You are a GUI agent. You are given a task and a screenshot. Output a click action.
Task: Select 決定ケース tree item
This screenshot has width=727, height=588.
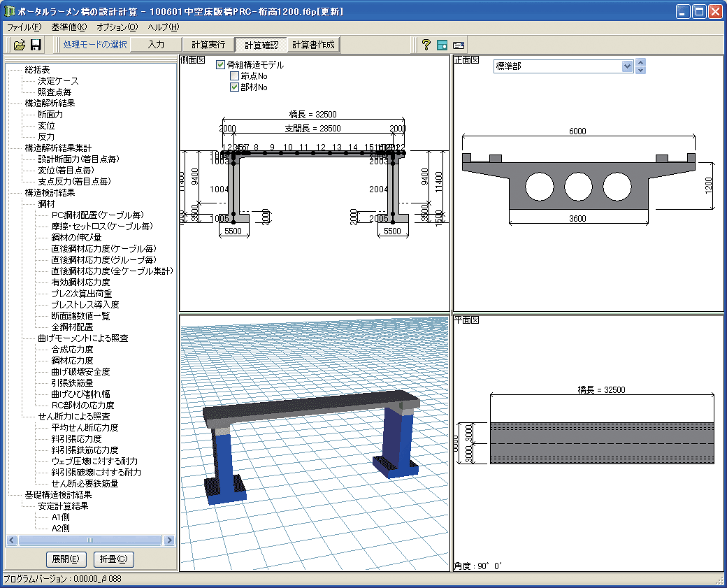click(x=58, y=80)
